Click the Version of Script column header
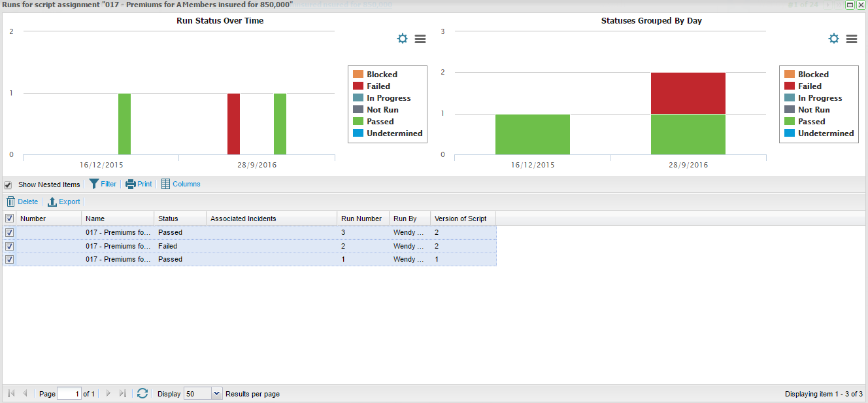Viewport: 868px width, 403px height. [460, 219]
